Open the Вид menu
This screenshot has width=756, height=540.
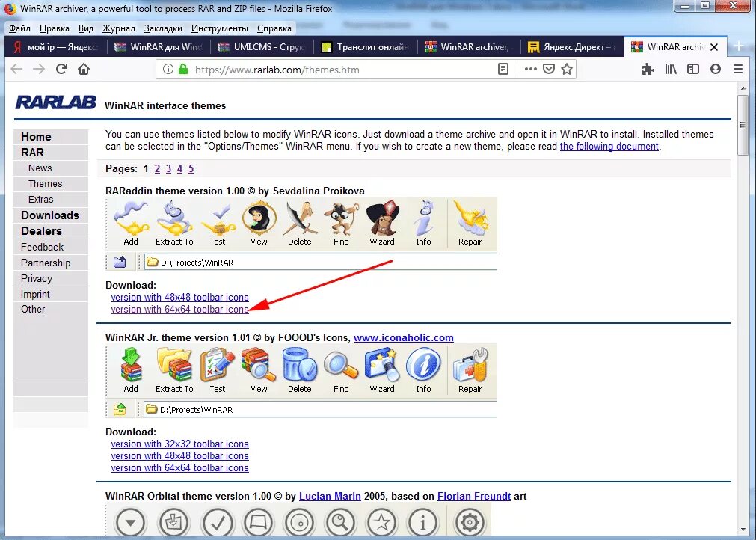[x=86, y=28]
